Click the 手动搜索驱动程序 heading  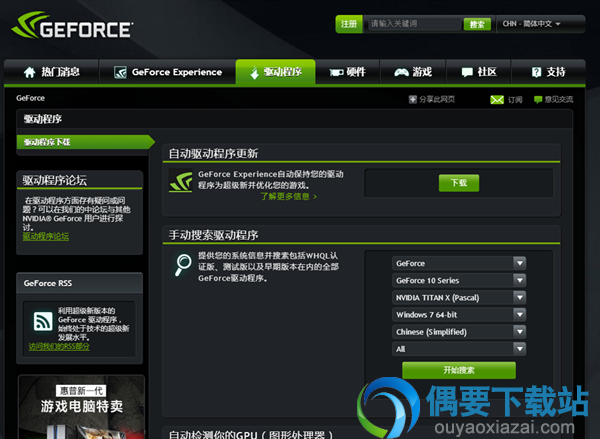click(x=214, y=235)
